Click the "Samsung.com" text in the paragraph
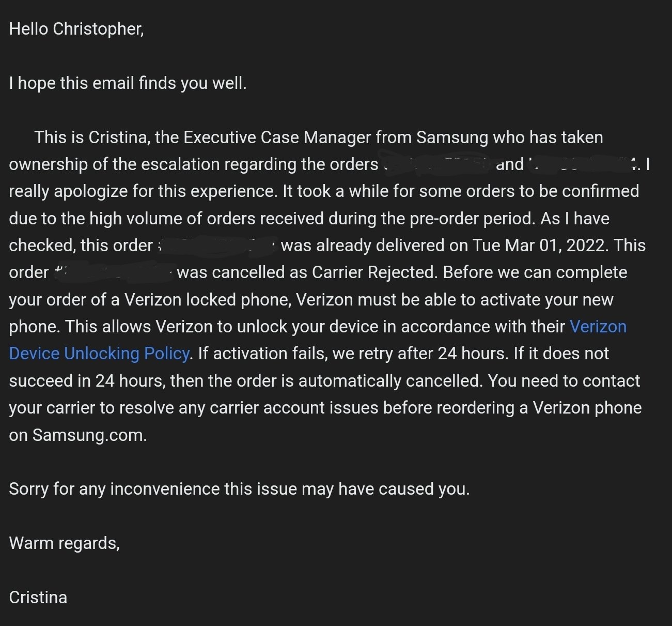This screenshot has width=672, height=626. [x=89, y=435]
